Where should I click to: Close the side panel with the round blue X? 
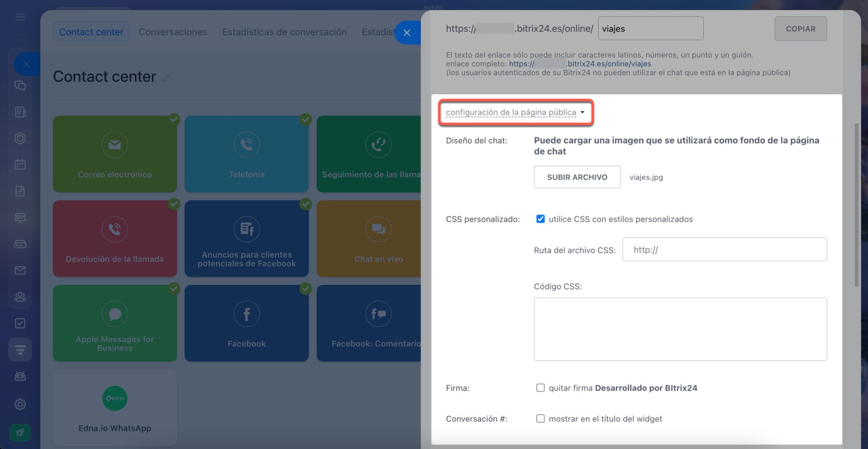click(407, 33)
